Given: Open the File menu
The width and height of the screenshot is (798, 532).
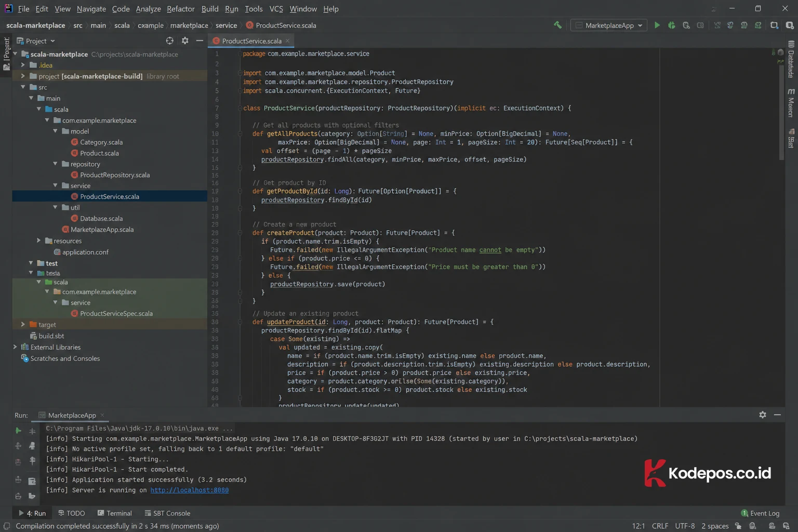Looking at the screenshot, I should (x=23, y=9).
